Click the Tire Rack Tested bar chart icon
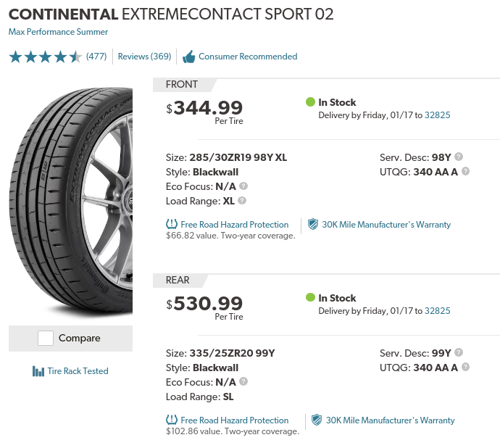Viewport: 500px width, 448px height. click(38, 371)
